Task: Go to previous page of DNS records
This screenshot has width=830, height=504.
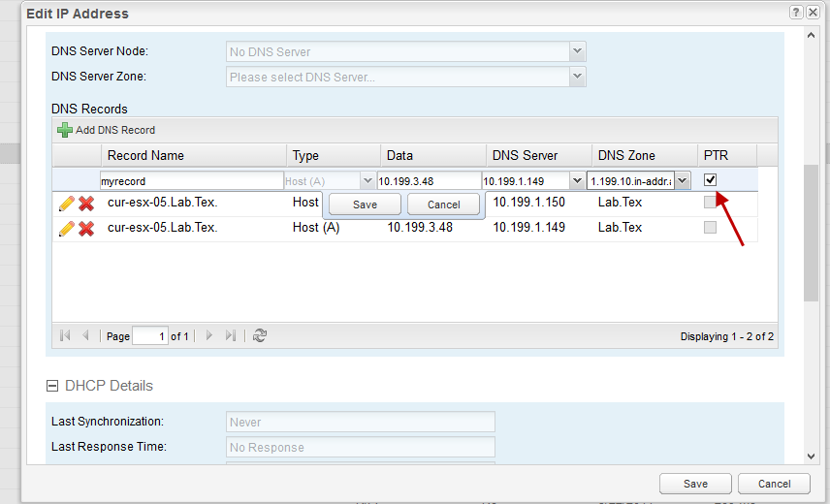Action: (85, 335)
